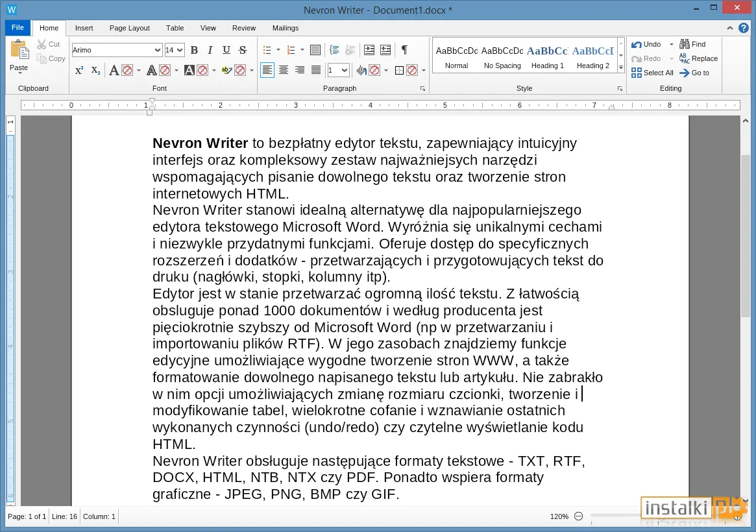Open the font size 14 dropdown
756x532 pixels.
pos(180,50)
